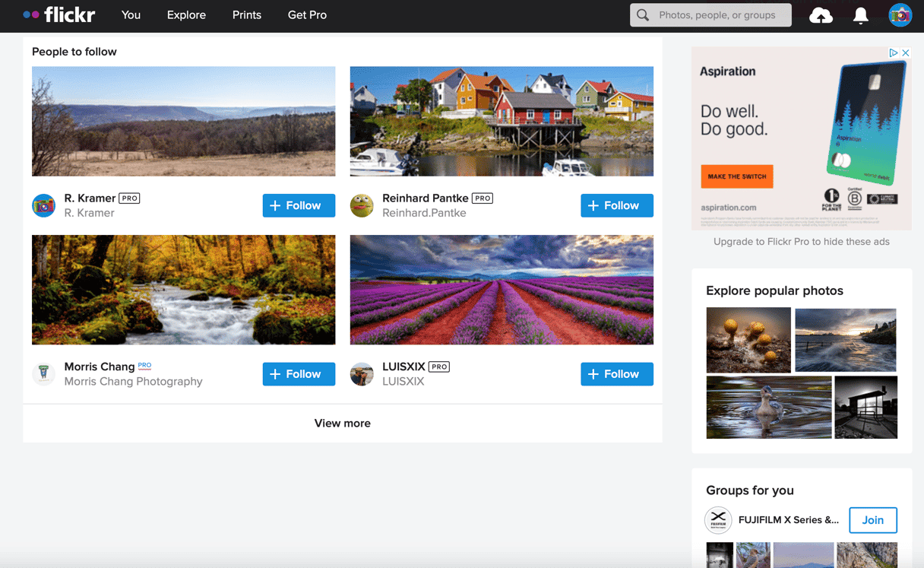Close the Aspiration ad
The height and width of the screenshot is (568, 924).
906,52
